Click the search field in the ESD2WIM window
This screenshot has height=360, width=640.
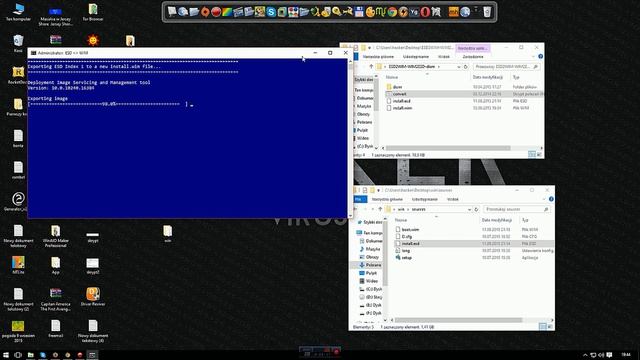click(506, 67)
